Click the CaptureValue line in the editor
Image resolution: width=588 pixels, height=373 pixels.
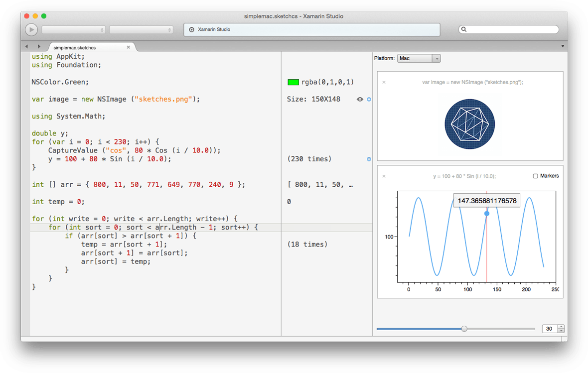(134, 150)
